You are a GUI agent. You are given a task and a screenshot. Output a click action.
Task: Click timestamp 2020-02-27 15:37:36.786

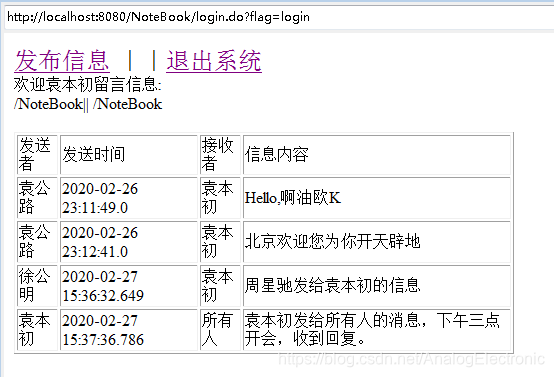[129, 330]
